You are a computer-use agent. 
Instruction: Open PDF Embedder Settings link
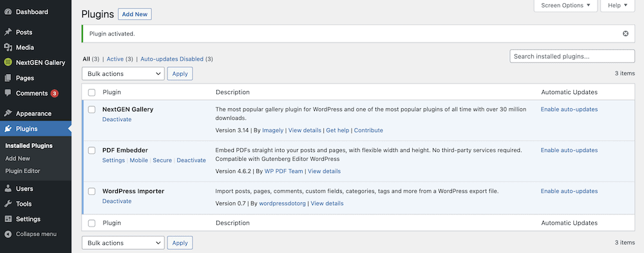coord(113,160)
